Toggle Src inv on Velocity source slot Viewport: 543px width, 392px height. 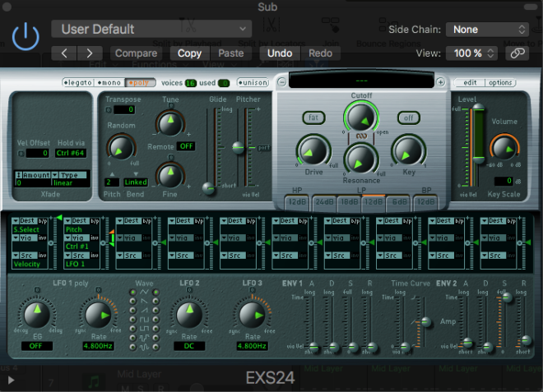[x=43, y=256]
